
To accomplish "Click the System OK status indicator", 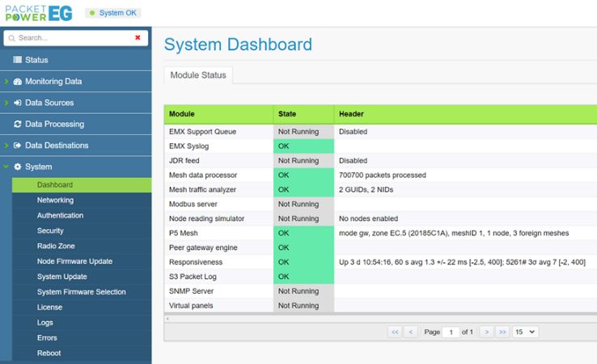I will pos(113,13).
